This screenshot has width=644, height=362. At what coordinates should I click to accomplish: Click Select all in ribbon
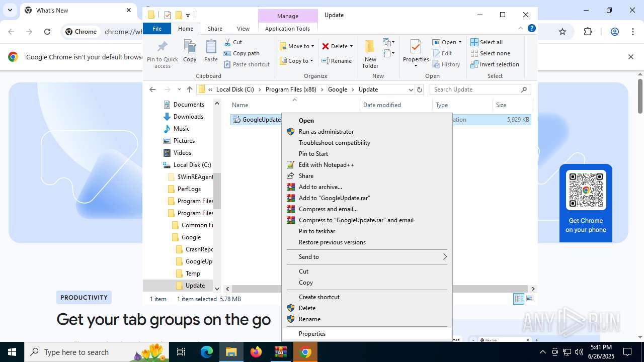click(487, 42)
